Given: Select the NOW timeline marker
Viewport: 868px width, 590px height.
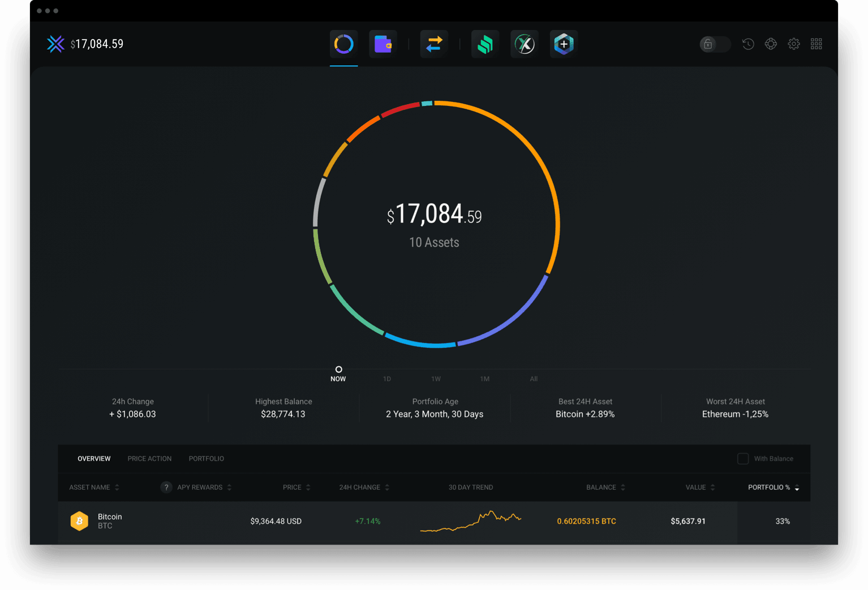Looking at the screenshot, I should (x=338, y=374).
